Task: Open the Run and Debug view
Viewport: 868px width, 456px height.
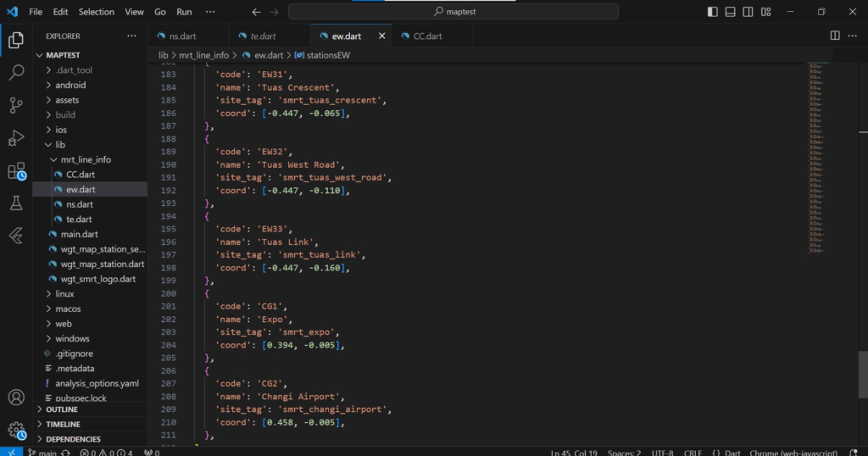Action: pyautogui.click(x=16, y=138)
